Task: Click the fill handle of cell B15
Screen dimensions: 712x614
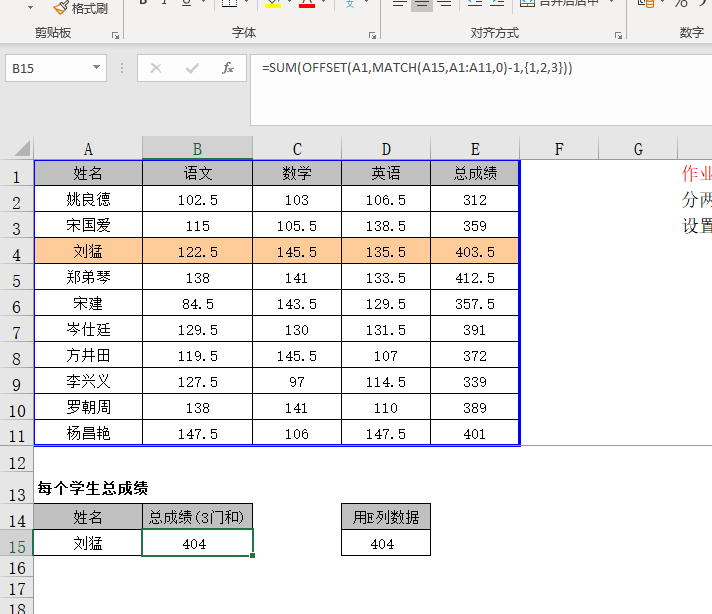Action: [252, 555]
